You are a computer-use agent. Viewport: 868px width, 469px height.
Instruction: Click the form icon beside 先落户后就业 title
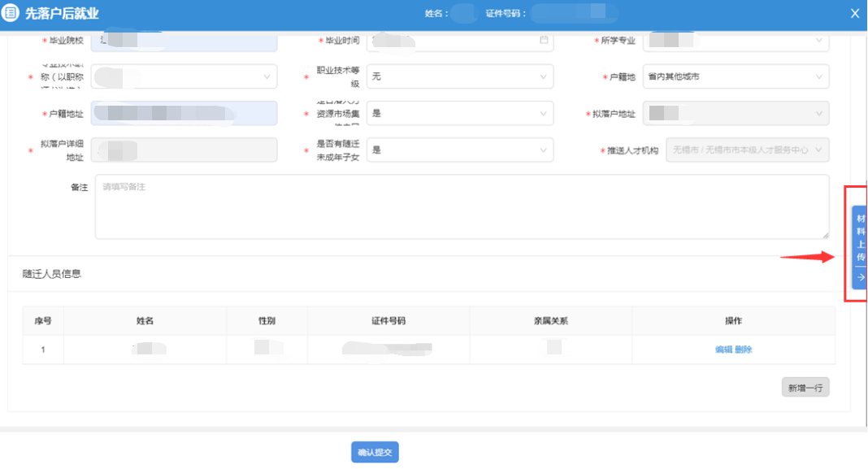tap(11, 13)
